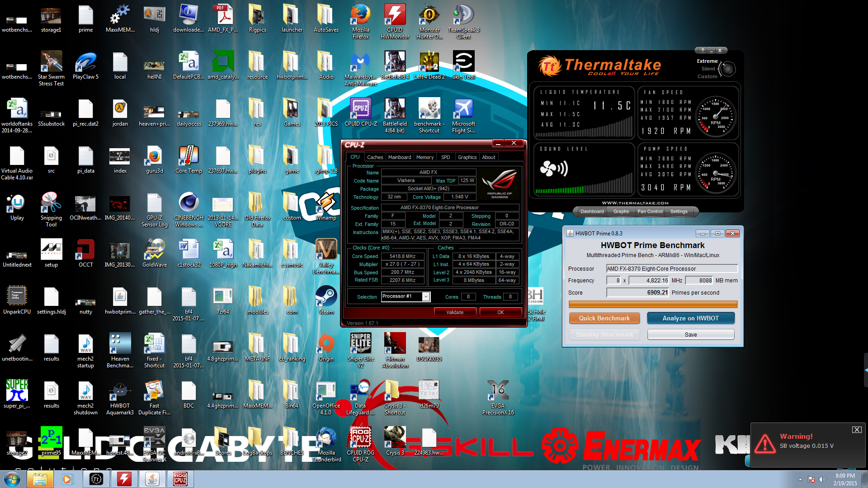Click the Processor field in HWBOT Prime
The image size is (868, 488).
pos(672,268)
